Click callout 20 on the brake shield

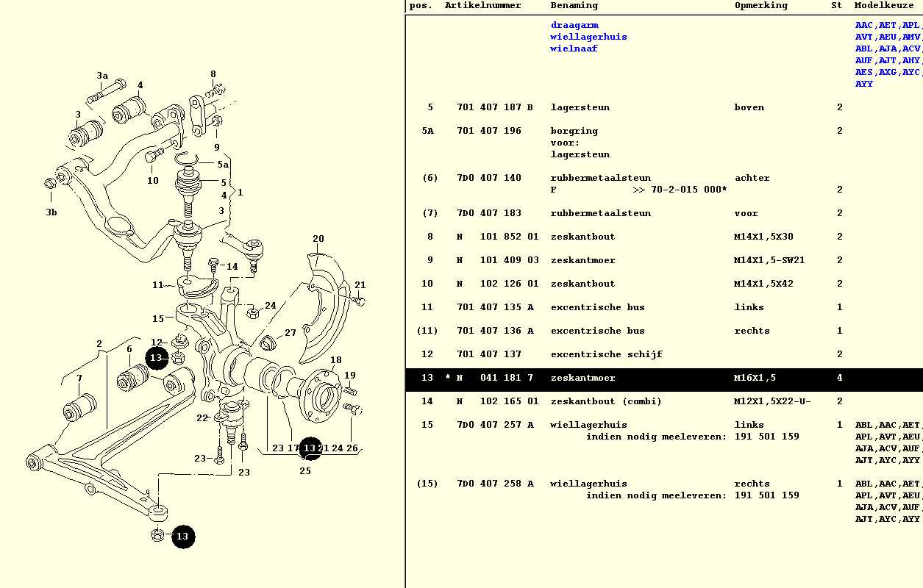click(318, 239)
